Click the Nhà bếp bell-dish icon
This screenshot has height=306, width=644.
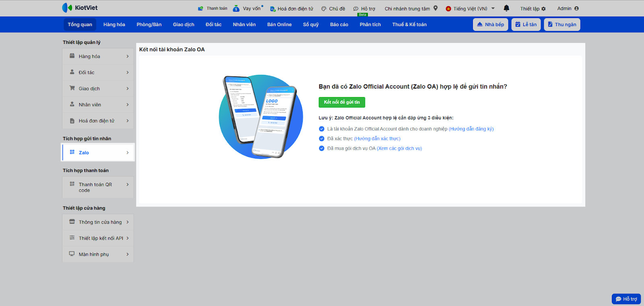[x=480, y=25]
